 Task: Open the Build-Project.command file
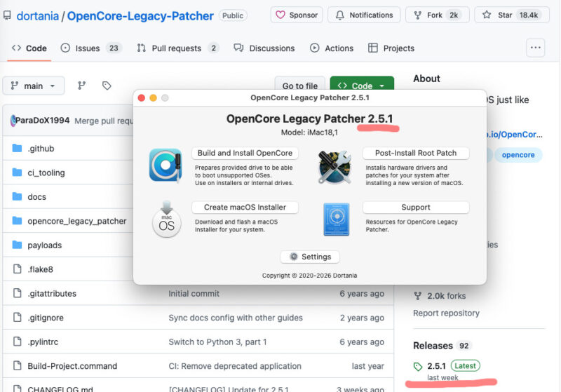pyautogui.click(x=72, y=366)
